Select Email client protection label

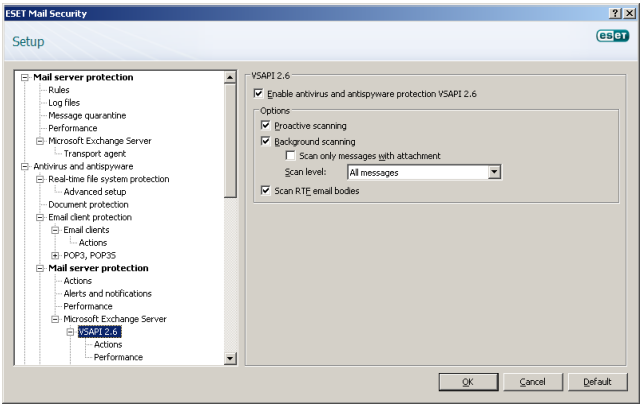point(90,217)
